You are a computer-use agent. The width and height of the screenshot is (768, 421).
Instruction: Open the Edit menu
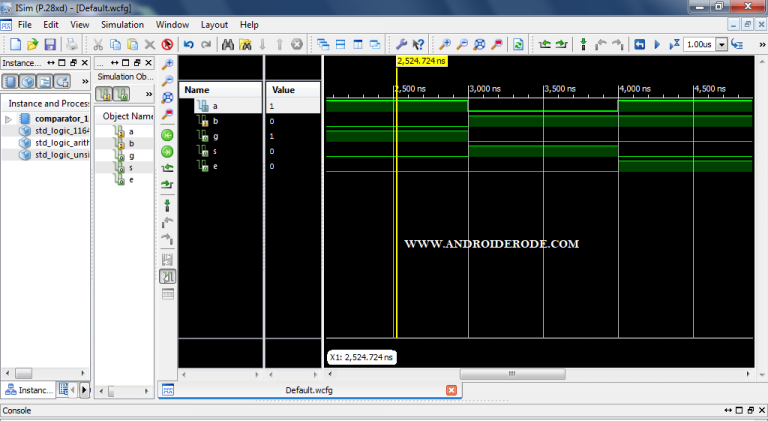(x=50, y=24)
